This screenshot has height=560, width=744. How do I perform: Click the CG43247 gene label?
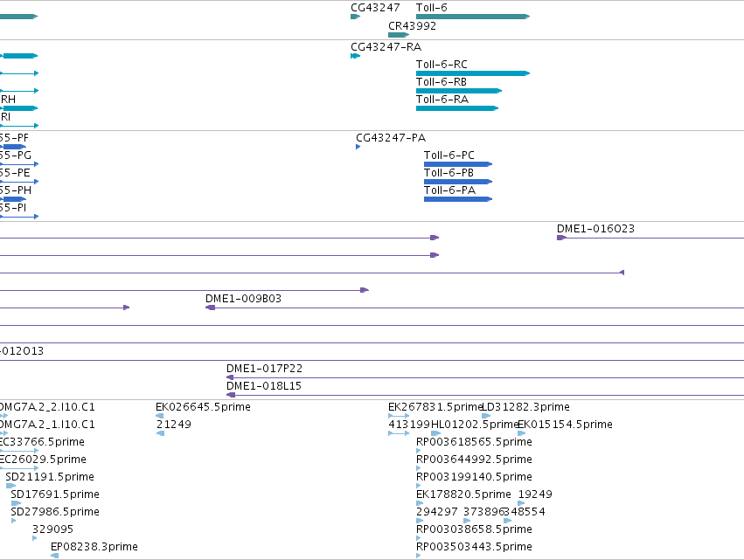point(375,8)
